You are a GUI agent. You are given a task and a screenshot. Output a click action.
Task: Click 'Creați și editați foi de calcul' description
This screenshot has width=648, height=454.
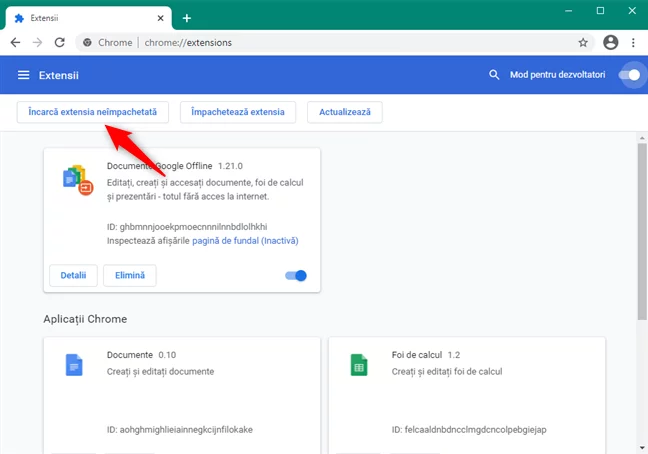pyautogui.click(x=447, y=371)
